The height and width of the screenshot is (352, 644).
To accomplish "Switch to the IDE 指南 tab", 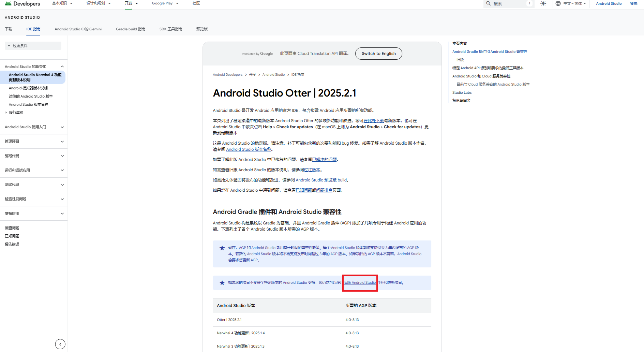I will coord(33,29).
